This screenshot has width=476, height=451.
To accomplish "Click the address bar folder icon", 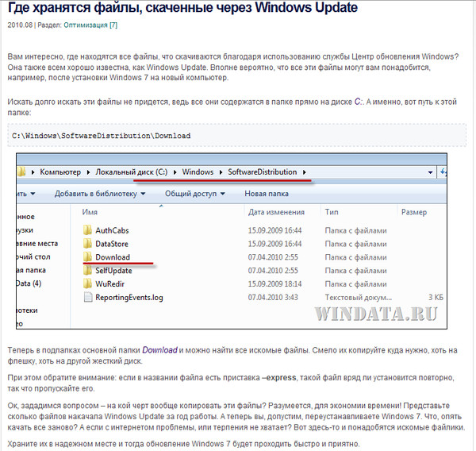I will pos(21,172).
